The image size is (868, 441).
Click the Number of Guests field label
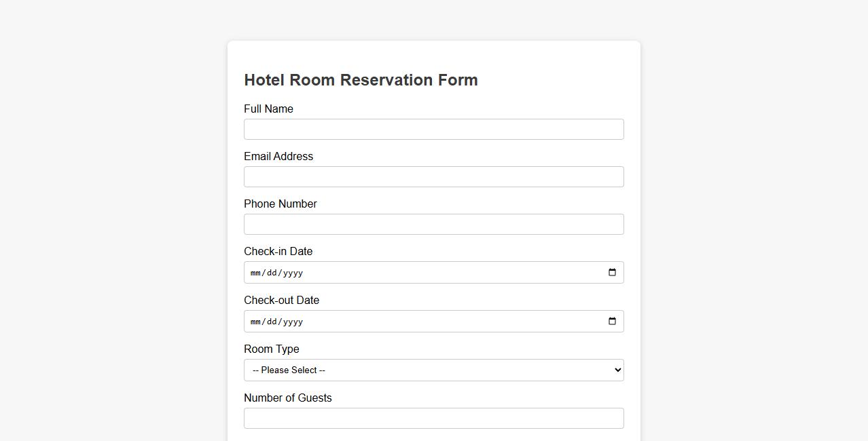point(287,398)
